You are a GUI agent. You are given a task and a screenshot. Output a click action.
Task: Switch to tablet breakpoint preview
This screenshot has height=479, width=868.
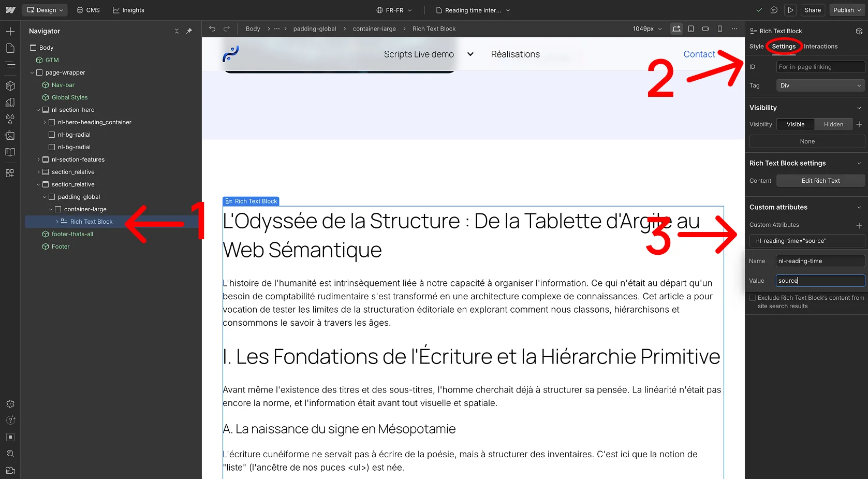[691, 28]
